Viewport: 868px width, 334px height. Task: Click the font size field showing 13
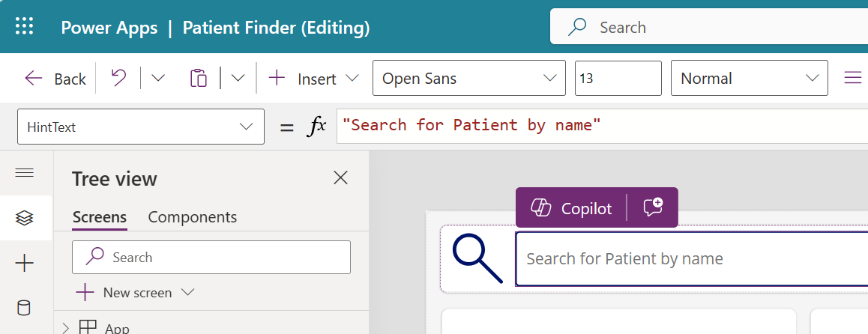(x=618, y=78)
